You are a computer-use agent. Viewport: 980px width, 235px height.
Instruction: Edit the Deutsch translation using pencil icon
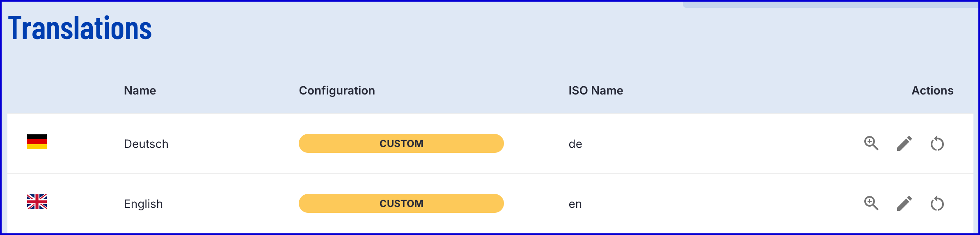pyautogui.click(x=904, y=143)
